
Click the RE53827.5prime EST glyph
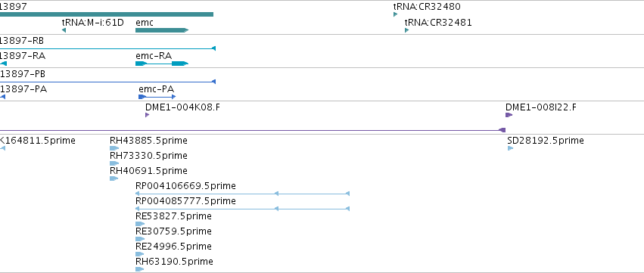(x=140, y=224)
